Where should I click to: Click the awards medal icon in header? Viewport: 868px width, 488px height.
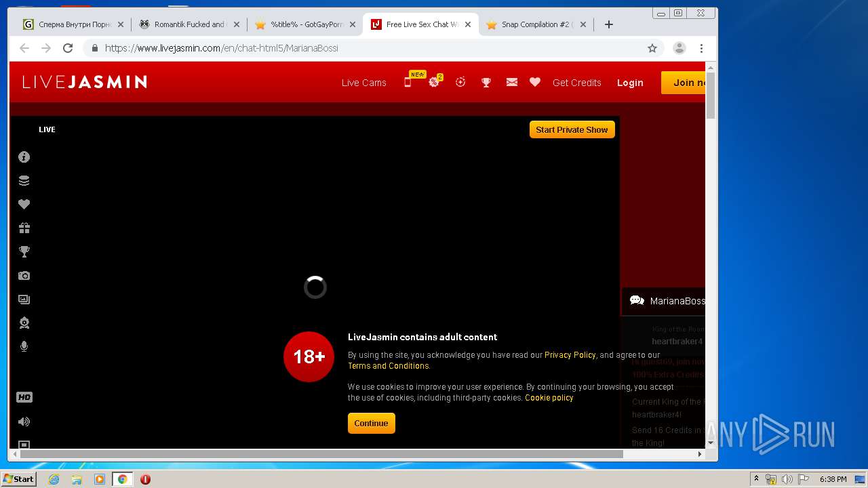460,82
